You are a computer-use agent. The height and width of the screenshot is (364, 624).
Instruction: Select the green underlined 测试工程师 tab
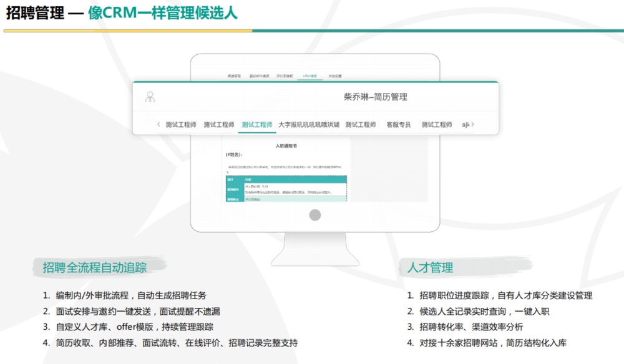pos(256,125)
